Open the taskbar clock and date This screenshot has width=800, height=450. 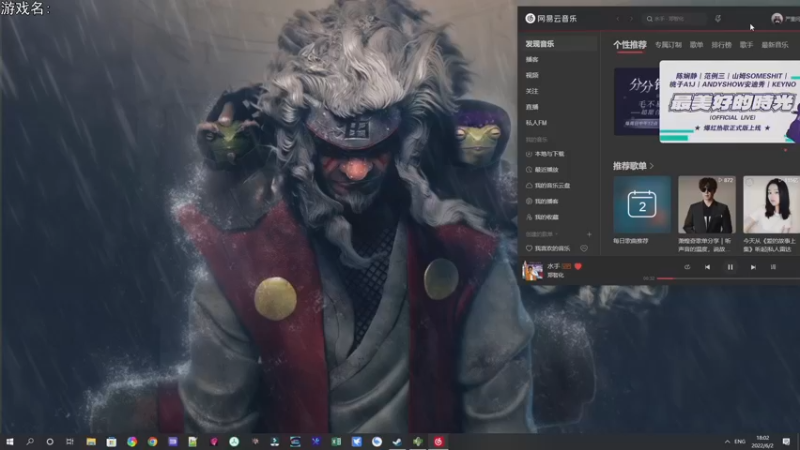(763, 442)
